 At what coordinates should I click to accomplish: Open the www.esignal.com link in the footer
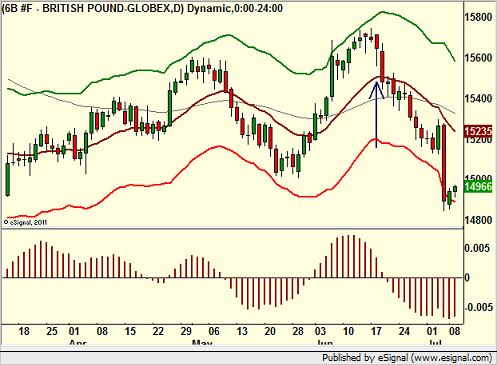451,358
